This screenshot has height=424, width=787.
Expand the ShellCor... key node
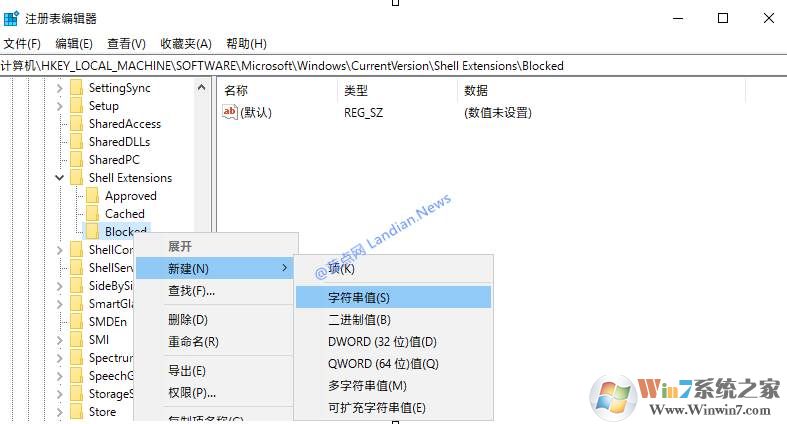(60, 250)
